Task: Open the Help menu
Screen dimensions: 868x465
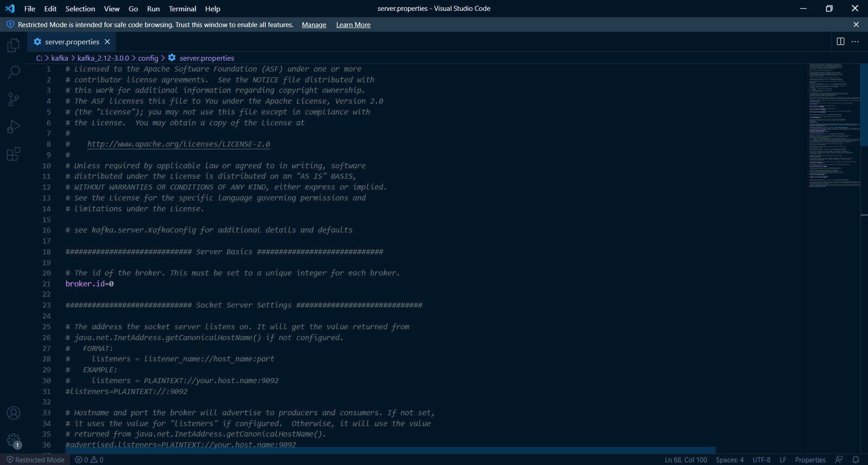Action: coord(212,9)
